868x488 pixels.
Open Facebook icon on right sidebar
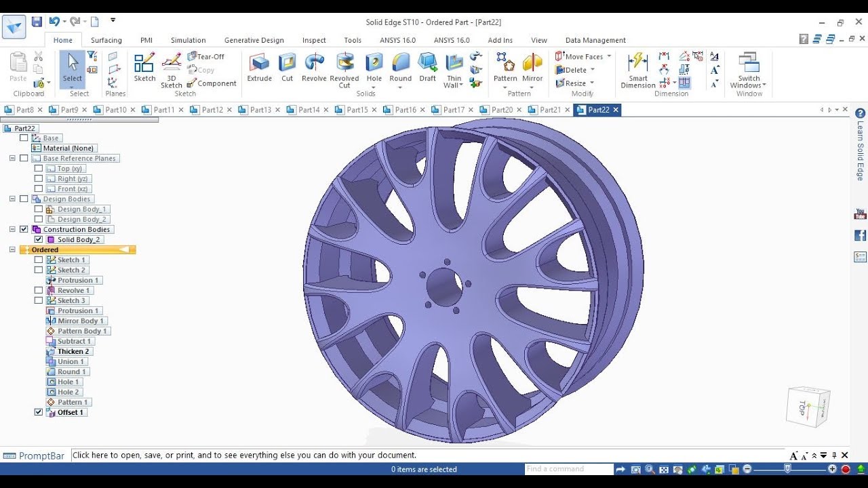(861, 235)
